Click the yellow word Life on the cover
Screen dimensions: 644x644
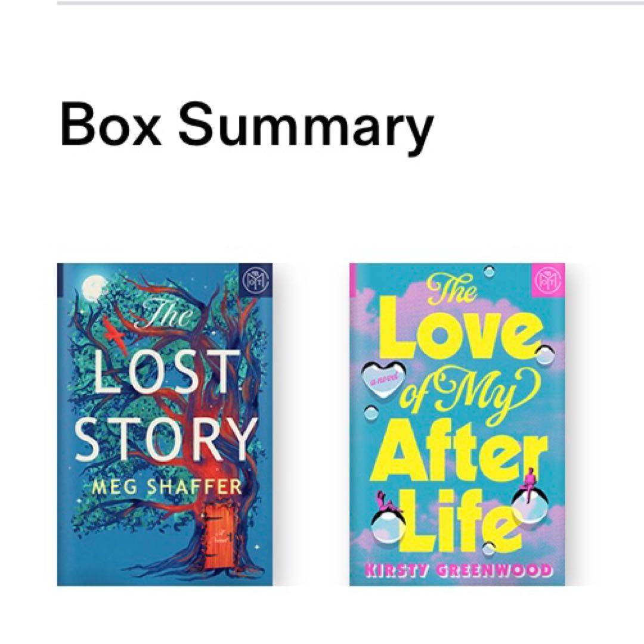pyautogui.click(x=456, y=524)
